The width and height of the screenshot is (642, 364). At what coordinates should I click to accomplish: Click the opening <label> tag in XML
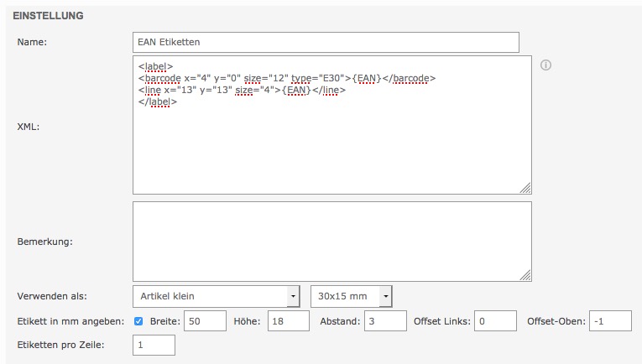[x=155, y=66]
